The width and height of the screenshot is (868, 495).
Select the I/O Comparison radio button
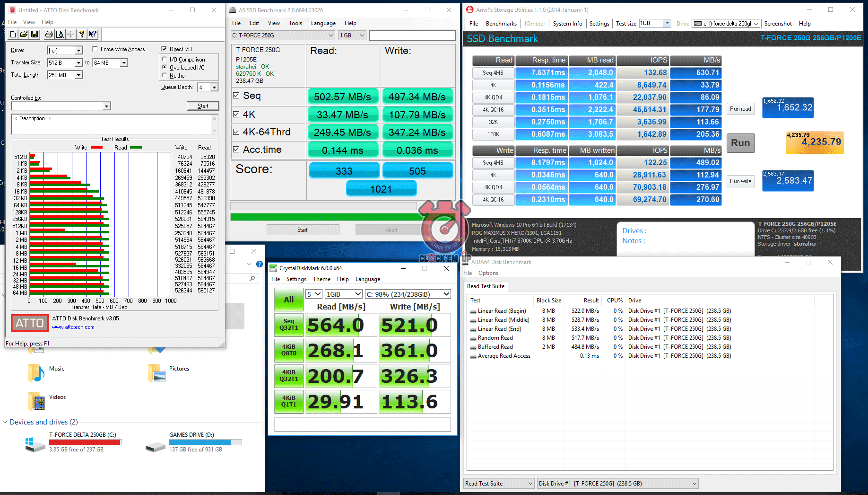coord(165,59)
